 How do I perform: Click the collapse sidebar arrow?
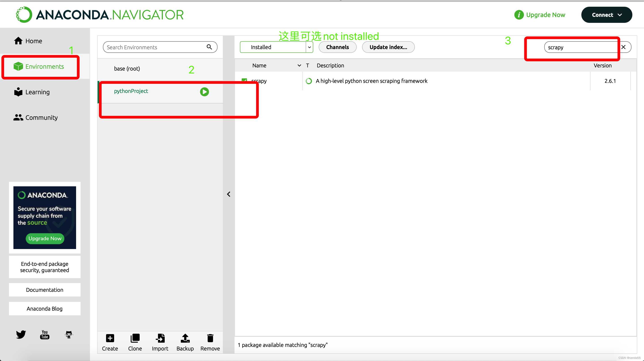pyautogui.click(x=229, y=194)
